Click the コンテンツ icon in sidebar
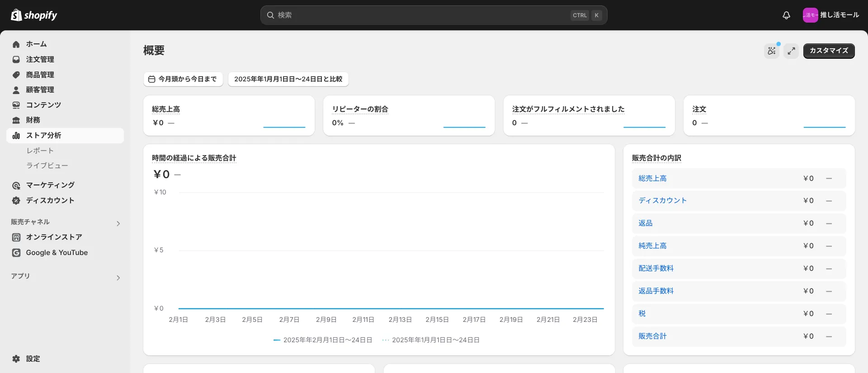Screen dimensions: 868x373 coord(16,105)
